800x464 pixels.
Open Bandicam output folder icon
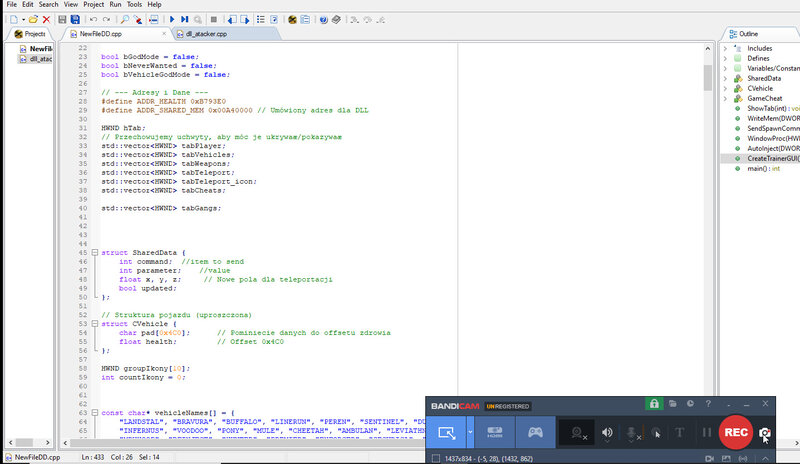673,404
